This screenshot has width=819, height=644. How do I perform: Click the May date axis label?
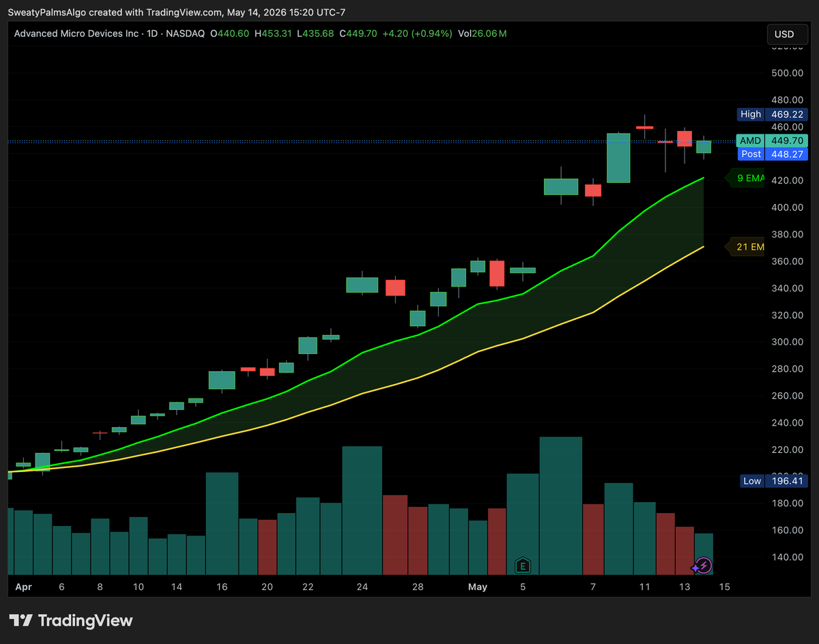478,587
